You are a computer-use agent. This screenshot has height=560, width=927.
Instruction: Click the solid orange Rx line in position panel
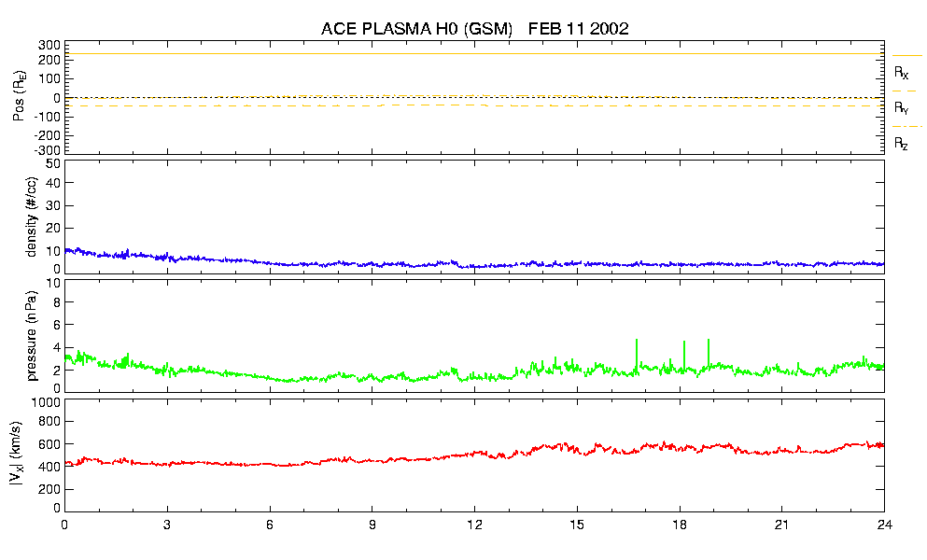pyautogui.click(x=474, y=54)
